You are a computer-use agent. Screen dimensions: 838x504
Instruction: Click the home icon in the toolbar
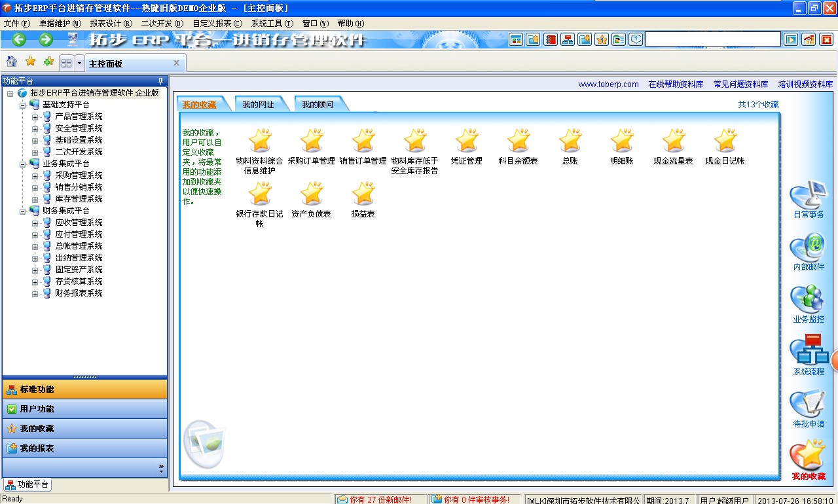(12, 62)
